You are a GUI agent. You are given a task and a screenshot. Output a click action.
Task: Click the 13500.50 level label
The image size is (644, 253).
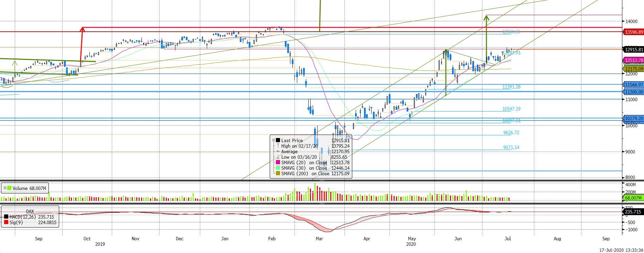[x=511, y=32]
